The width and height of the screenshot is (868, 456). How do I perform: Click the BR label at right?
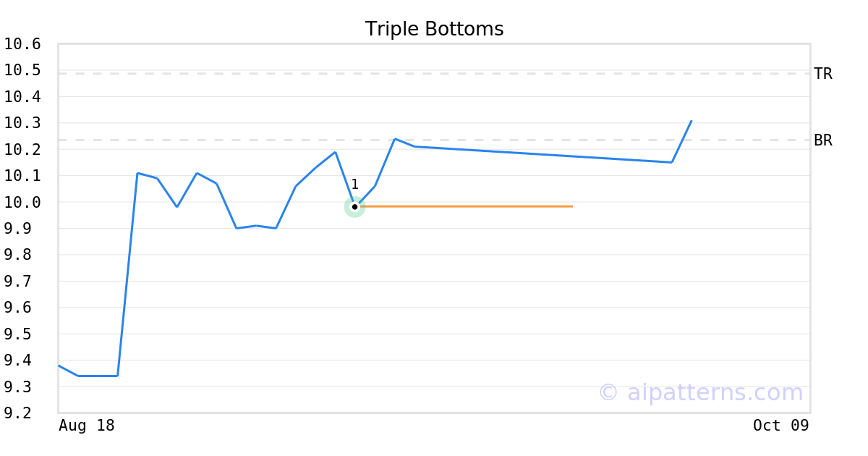coord(822,140)
